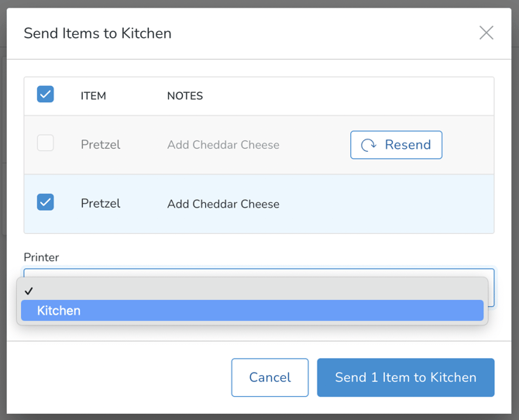
Task: Click the checkmark beside the blank option
Action: tap(29, 291)
